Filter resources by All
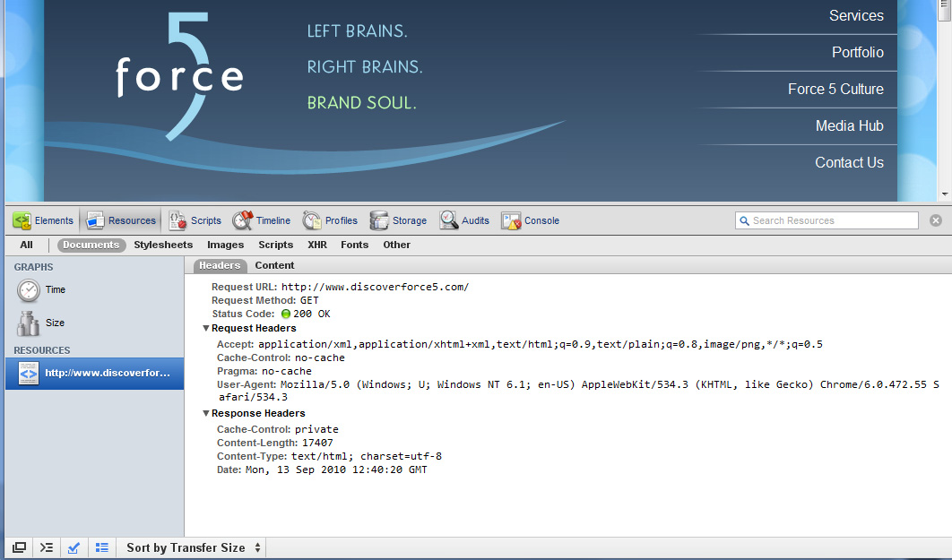Image resolution: width=952 pixels, height=560 pixels. point(26,246)
